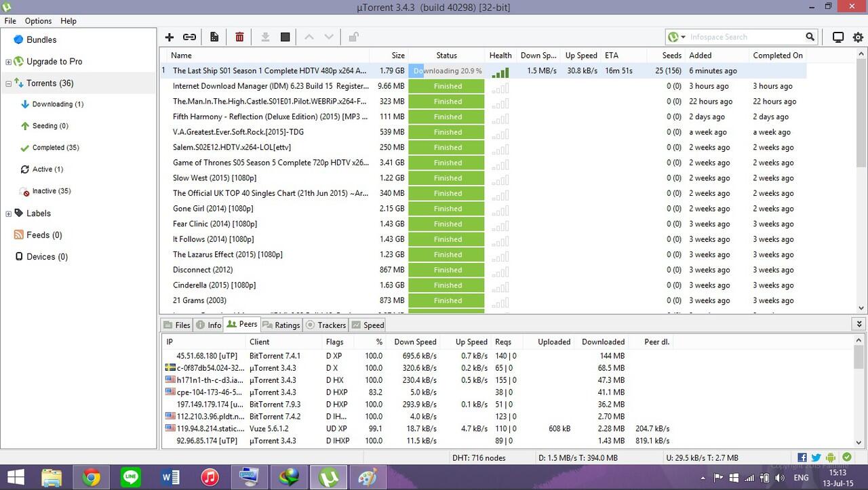This screenshot has width=868, height=490.
Task: Select Seeding (0) filter
Action: [50, 126]
